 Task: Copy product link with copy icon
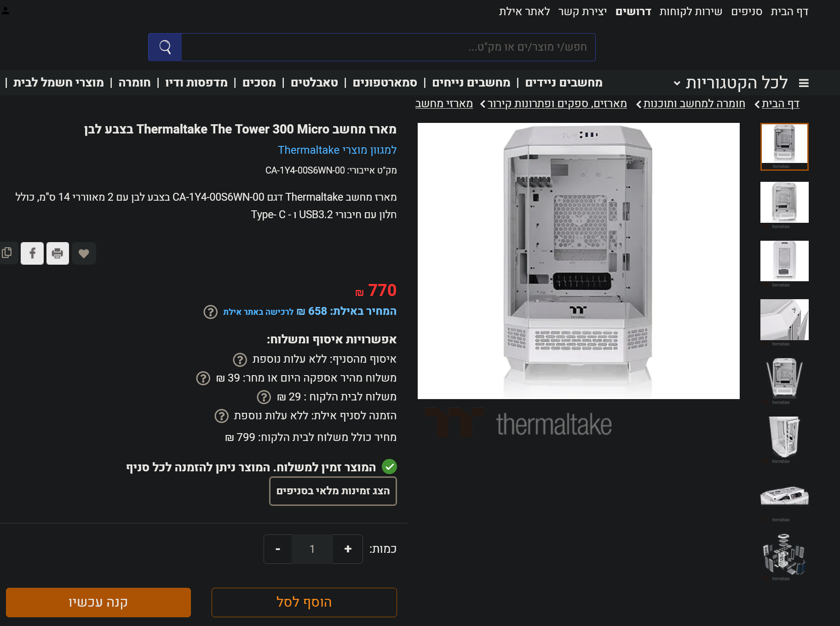pos(7,253)
